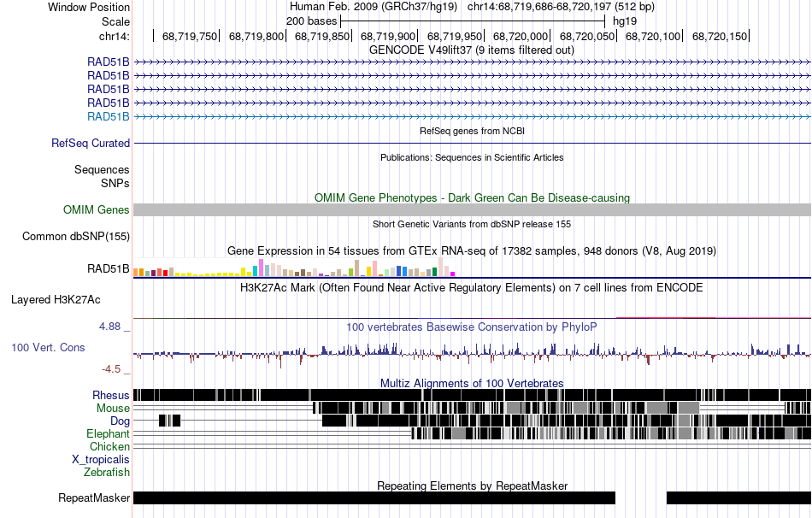The height and width of the screenshot is (518, 812).
Task: Select the light-blue RAD51B transcript label
Action: coord(109,116)
